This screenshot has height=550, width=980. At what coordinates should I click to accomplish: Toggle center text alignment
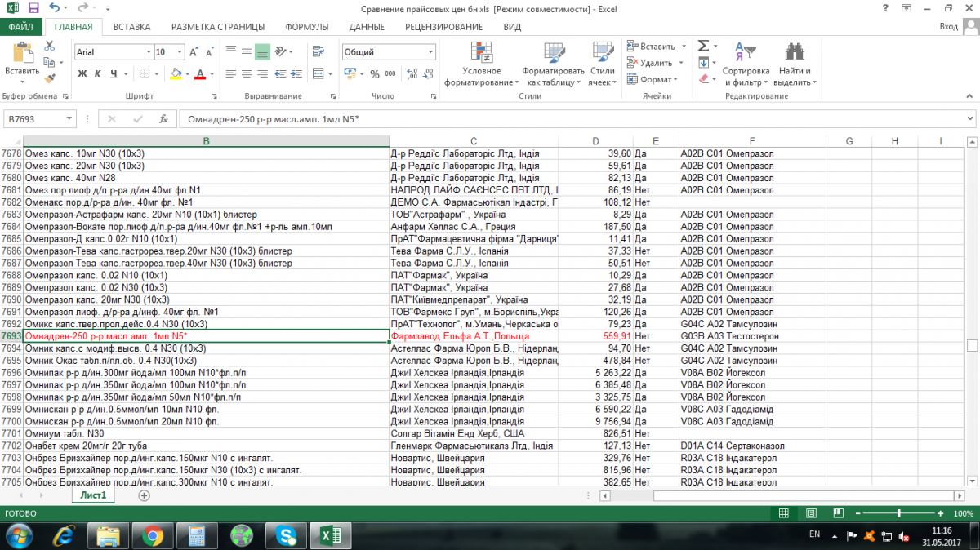(x=247, y=73)
